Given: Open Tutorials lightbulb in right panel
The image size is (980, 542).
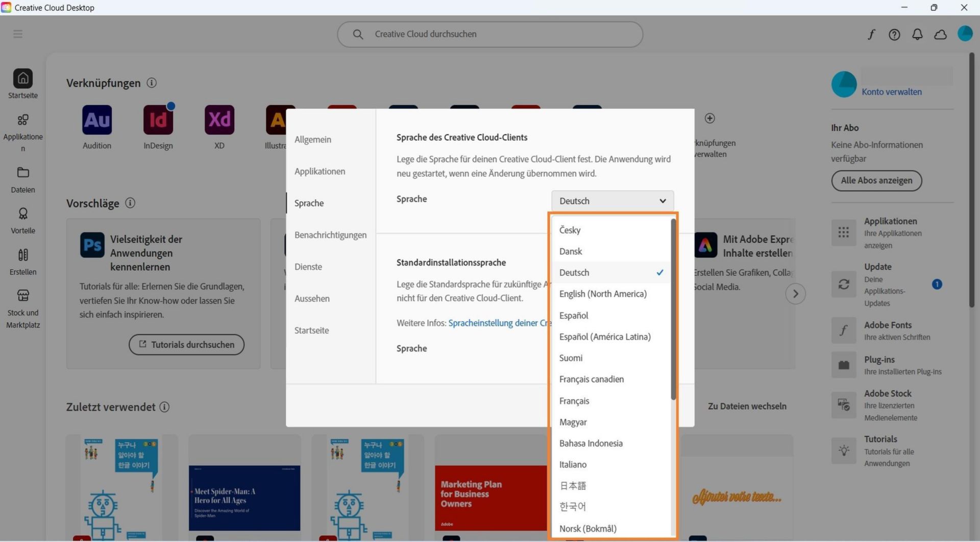Looking at the screenshot, I should pyautogui.click(x=844, y=451).
